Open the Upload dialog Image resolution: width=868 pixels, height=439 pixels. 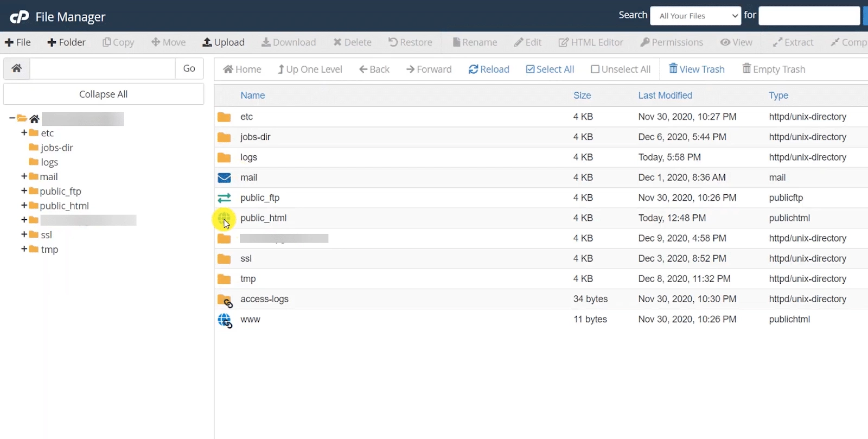(x=224, y=42)
